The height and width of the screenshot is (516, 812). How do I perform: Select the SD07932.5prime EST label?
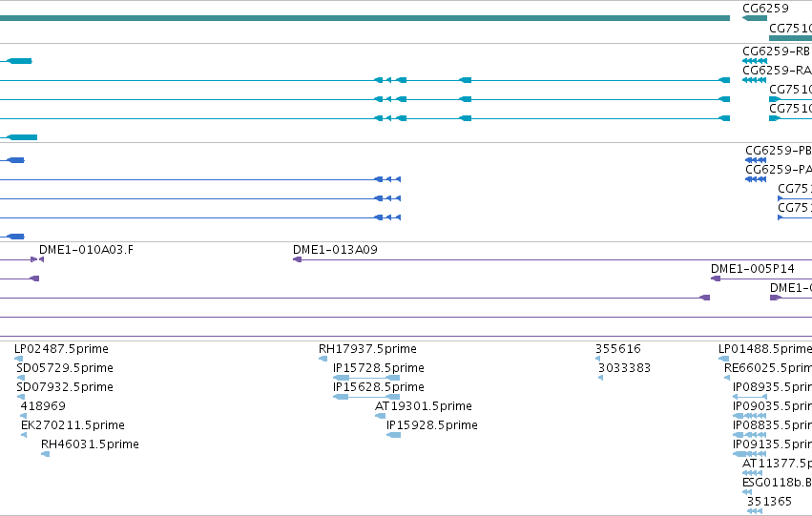(65, 387)
